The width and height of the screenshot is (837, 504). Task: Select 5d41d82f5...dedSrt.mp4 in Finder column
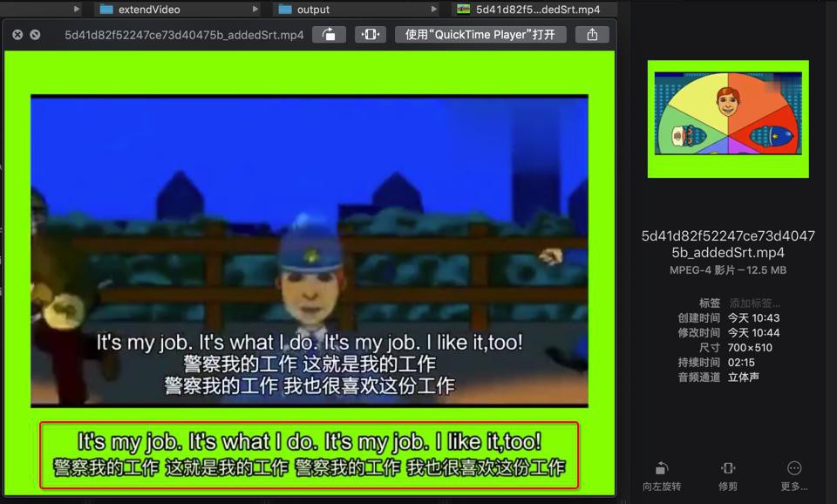(x=528, y=9)
